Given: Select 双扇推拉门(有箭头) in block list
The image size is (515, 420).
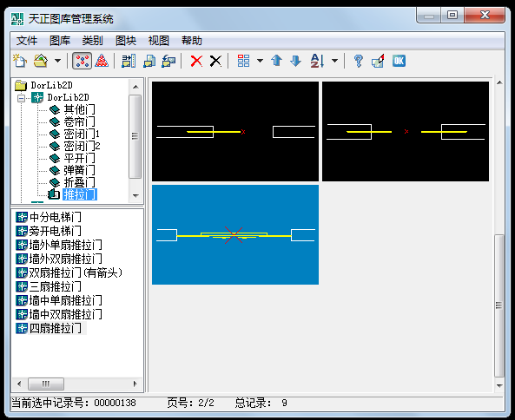Looking at the screenshot, I should pos(76,272).
